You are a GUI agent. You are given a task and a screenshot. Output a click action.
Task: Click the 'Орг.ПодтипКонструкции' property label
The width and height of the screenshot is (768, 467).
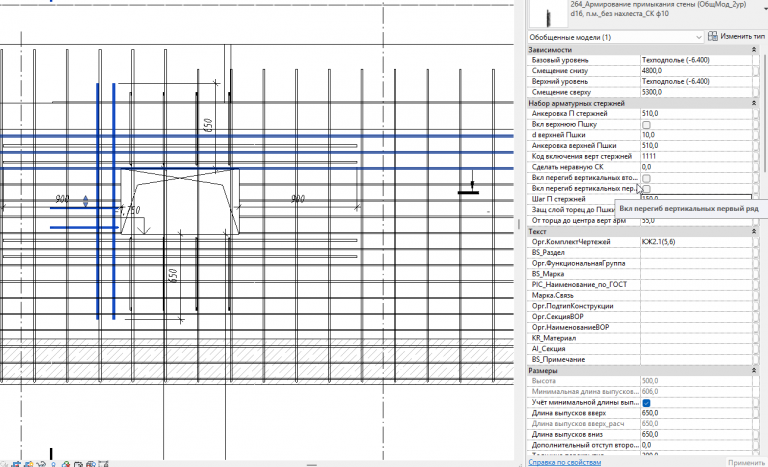[x=573, y=306]
